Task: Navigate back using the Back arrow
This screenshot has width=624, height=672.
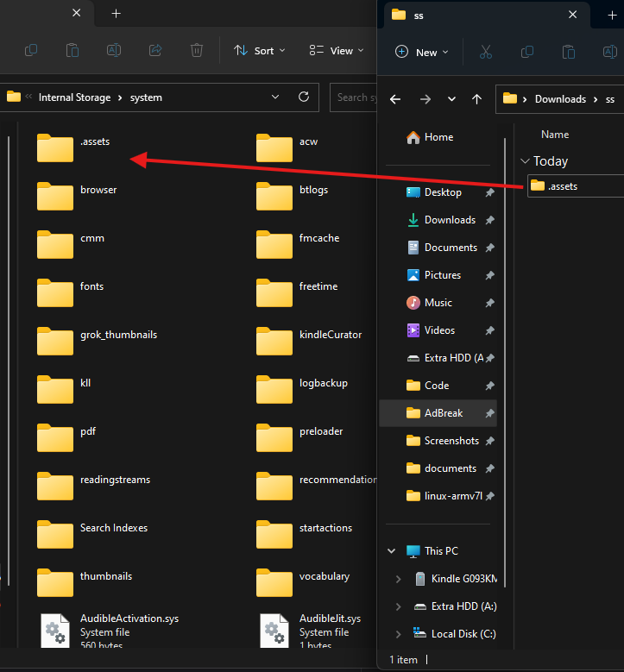Action: (395, 99)
